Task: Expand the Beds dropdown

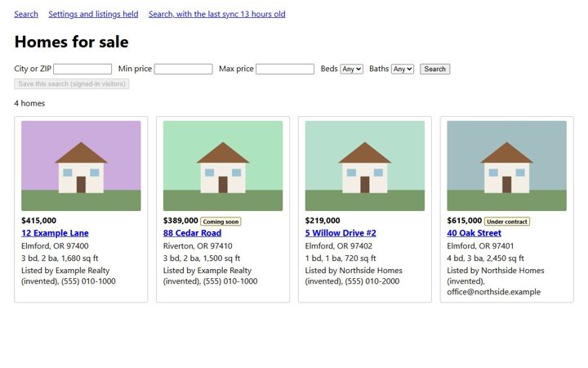Action: pos(351,69)
